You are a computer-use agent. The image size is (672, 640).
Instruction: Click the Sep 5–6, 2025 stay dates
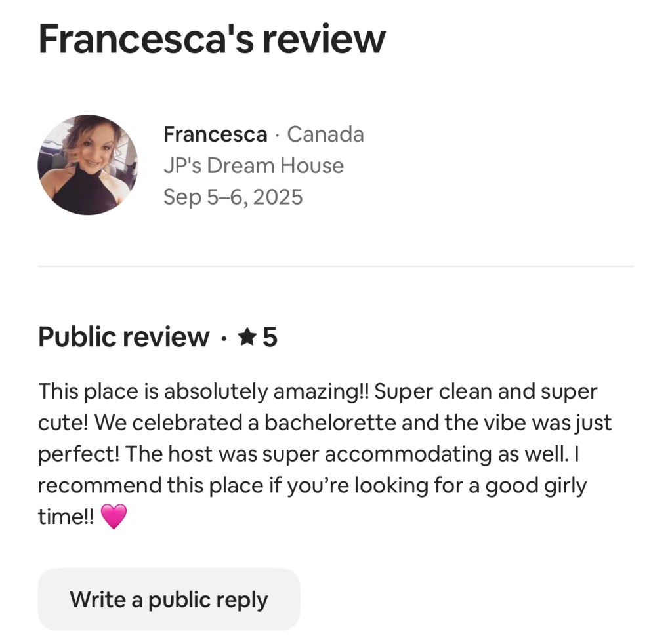point(233,197)
